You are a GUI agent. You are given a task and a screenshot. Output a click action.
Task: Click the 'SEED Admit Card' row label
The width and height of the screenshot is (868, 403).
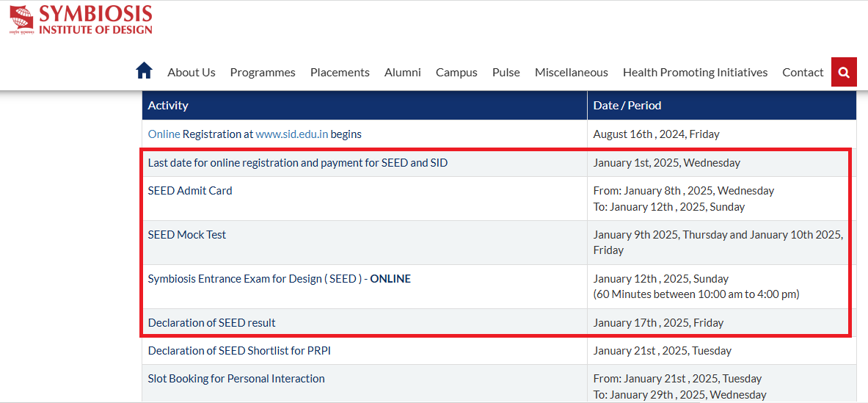click(190, 190)
